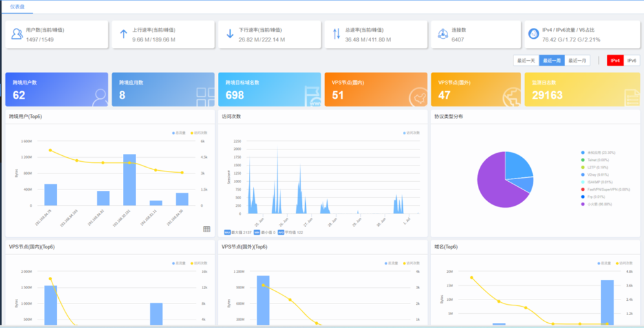Click the MAX badge under 访问次数 chart
644x328 pixels.
tap(227, 232)
